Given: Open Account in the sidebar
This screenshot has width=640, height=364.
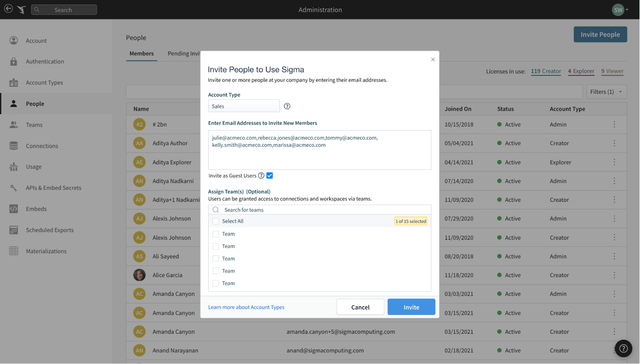Looking at the screenshot, I should pos(36,41).
